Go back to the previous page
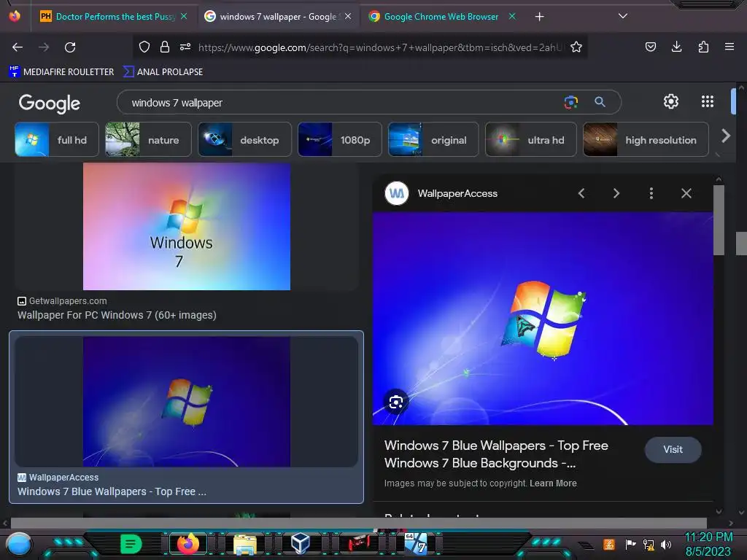The image size is (747, 560). tap(18, 47)
